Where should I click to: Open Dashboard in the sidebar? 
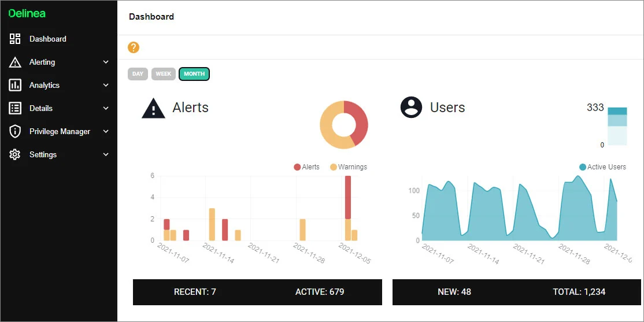(47, 39)
